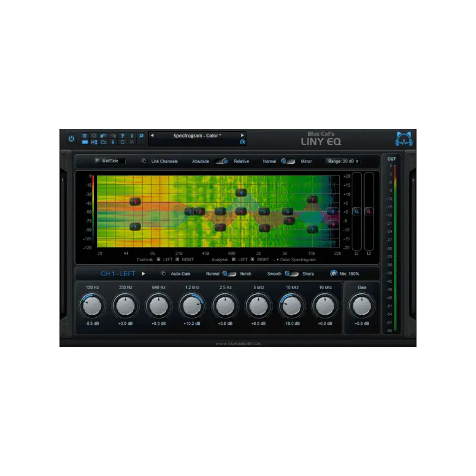This screenshot has width=476, height=476.
Task: Select blue band 6 handle on graph
Action: (x=287, y=212)
